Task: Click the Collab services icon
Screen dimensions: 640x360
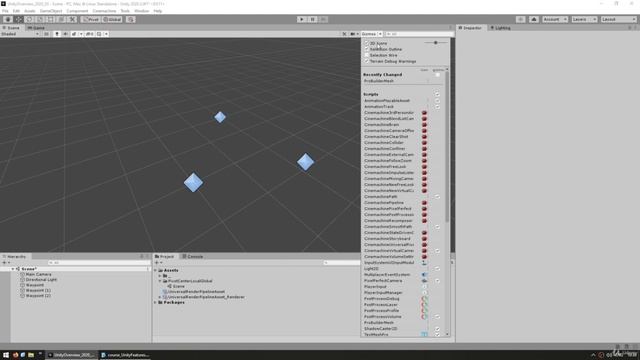Action: (x=520, y=19)
